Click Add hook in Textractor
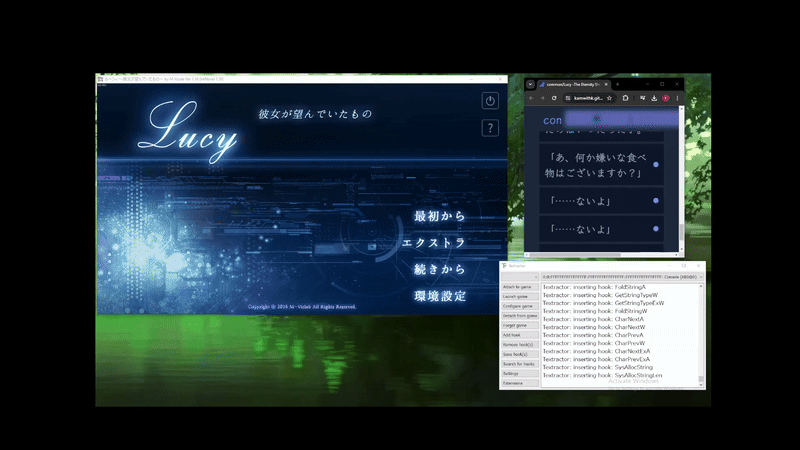This screenshot has width=800, height=450. [x=519, y=335]
